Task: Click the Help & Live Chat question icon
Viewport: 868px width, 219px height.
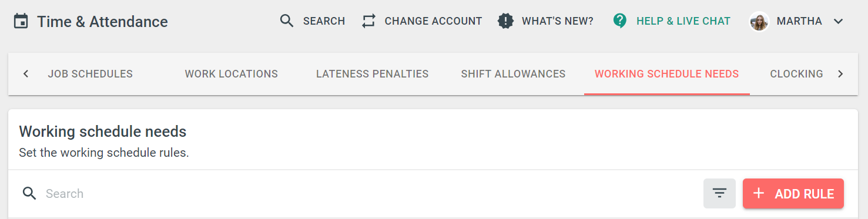Action: point(619,21)
